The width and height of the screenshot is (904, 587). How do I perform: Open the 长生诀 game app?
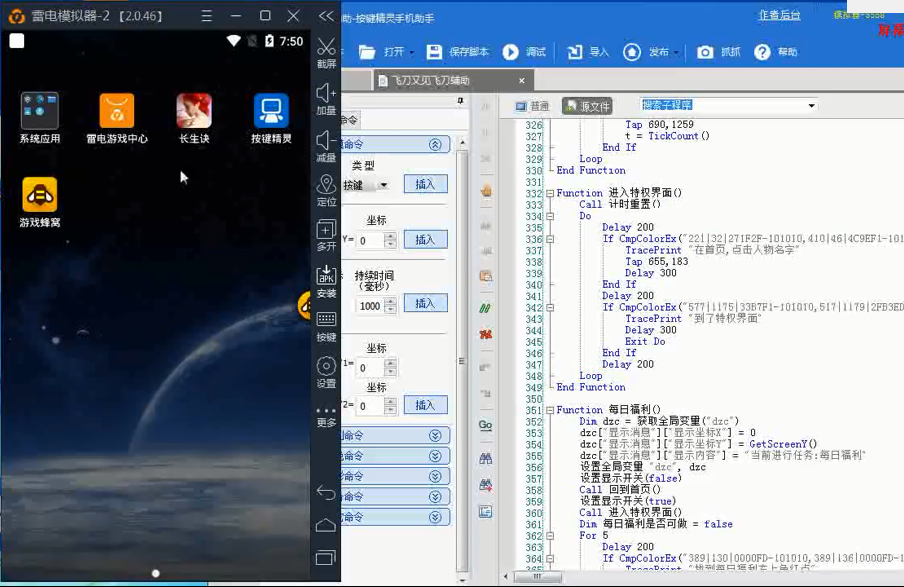point(193,118)
